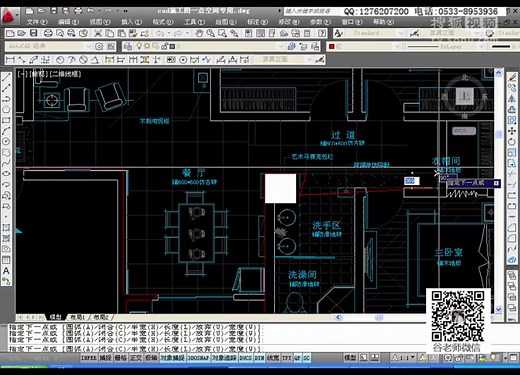
Task: Toggle DUCS in status bar
Action: coord(246,358)
